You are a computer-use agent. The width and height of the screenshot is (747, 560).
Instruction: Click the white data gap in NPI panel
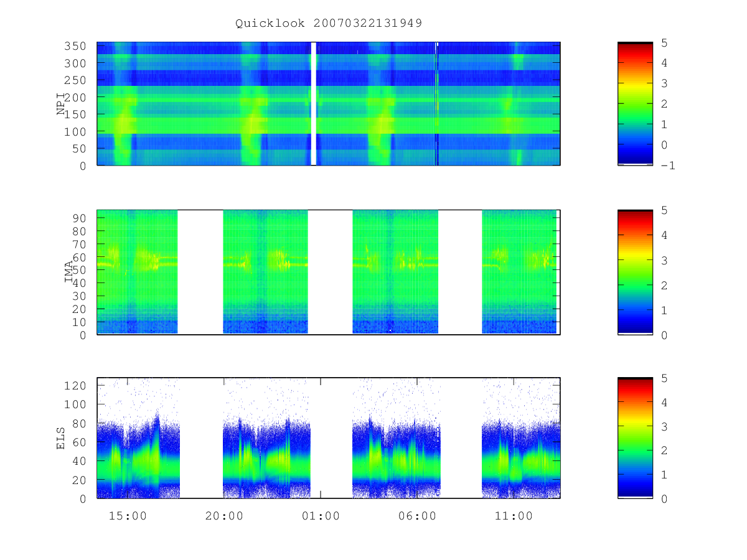[x=314, y=104]
